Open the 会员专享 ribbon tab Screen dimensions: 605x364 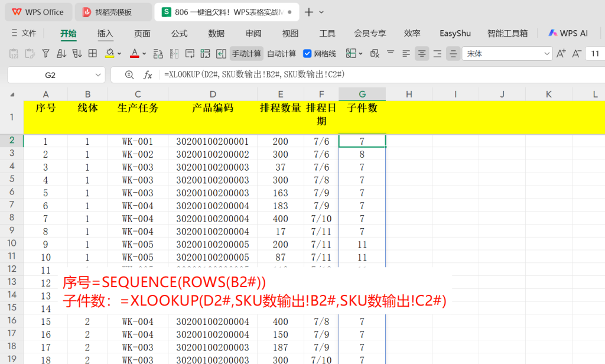click(x=370, y=34)
